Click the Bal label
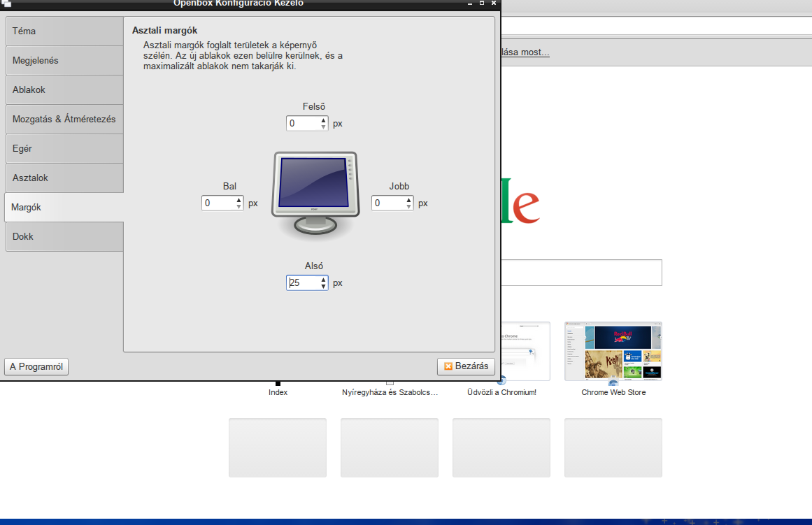 click(229, 187)
